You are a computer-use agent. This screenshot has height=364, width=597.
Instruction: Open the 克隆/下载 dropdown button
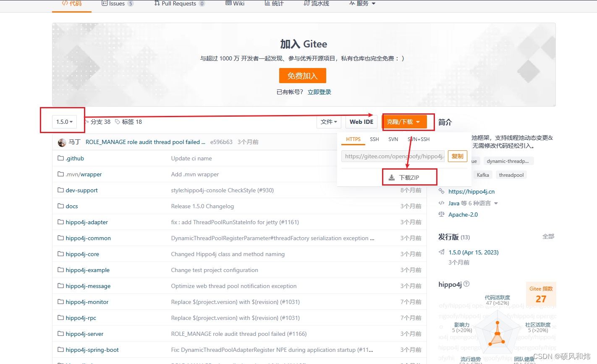click(x=404, y=122)
